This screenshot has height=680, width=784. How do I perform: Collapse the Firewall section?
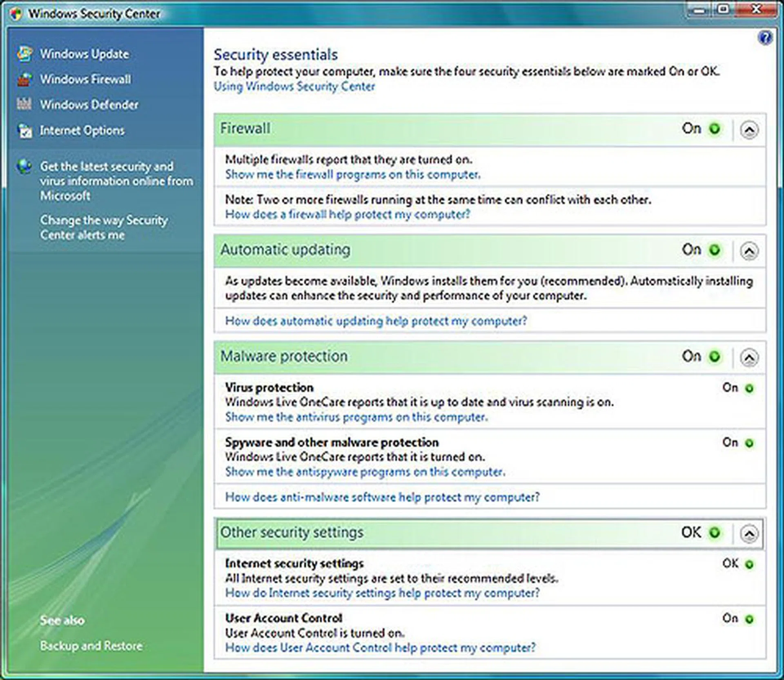[748, 129]
